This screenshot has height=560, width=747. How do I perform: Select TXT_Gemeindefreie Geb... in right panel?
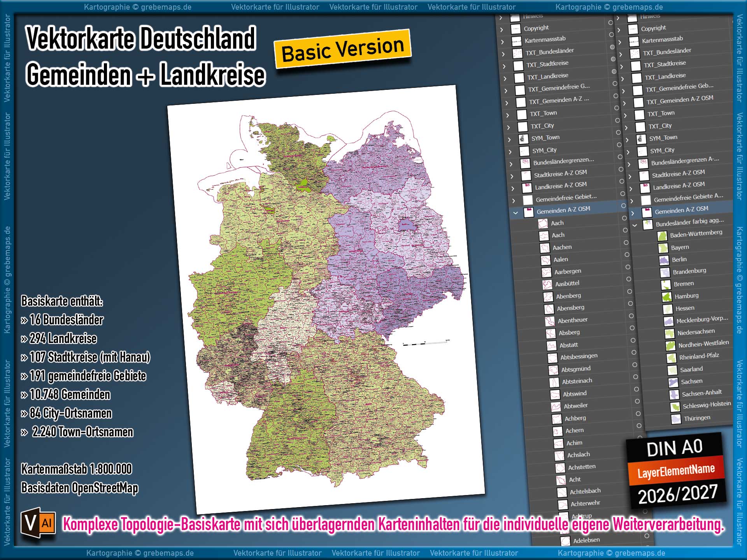tap(680, 88)
